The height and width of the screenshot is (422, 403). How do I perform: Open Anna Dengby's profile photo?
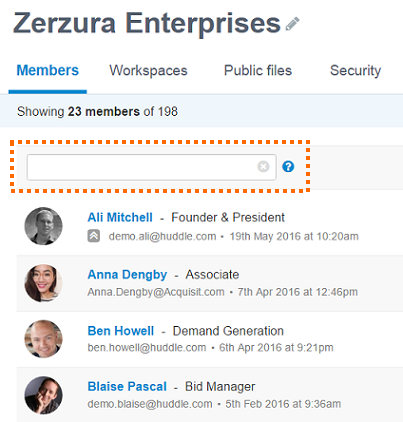tap(43, 283)
